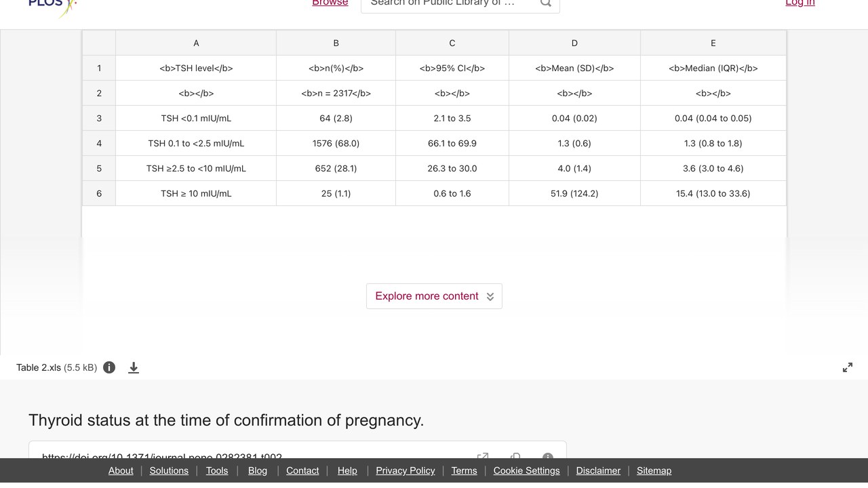Viewport: 868px width, 488px height.
Task: Click the "Table 2.xls" file name
Action: 39,367
